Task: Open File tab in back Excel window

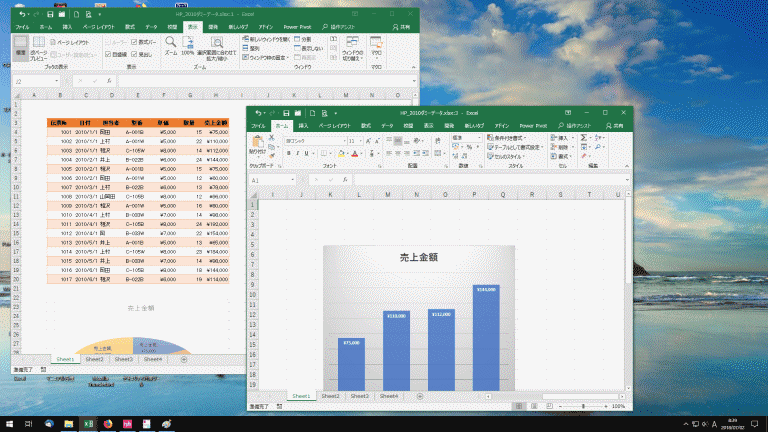Action: [x=22, y=27]
